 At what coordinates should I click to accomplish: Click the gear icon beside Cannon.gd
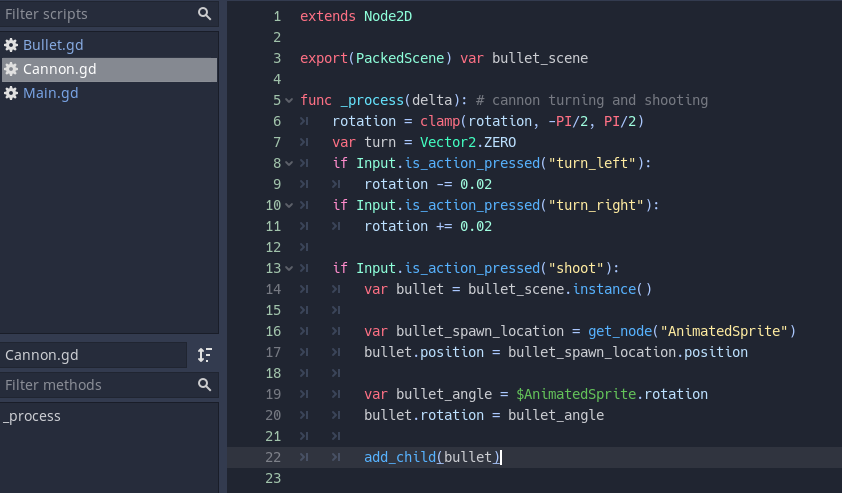[x=11, y=69]
